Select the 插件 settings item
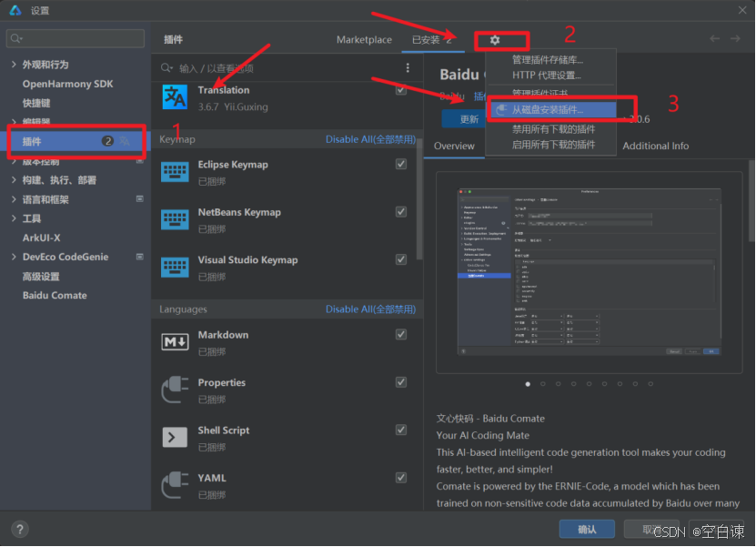The height and width of the screenshot is (547, 756). coord(76,141)
